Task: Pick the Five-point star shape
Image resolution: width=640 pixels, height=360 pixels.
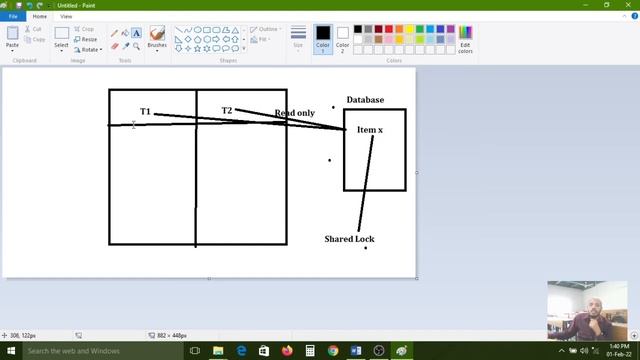Action: pos(198,49)
